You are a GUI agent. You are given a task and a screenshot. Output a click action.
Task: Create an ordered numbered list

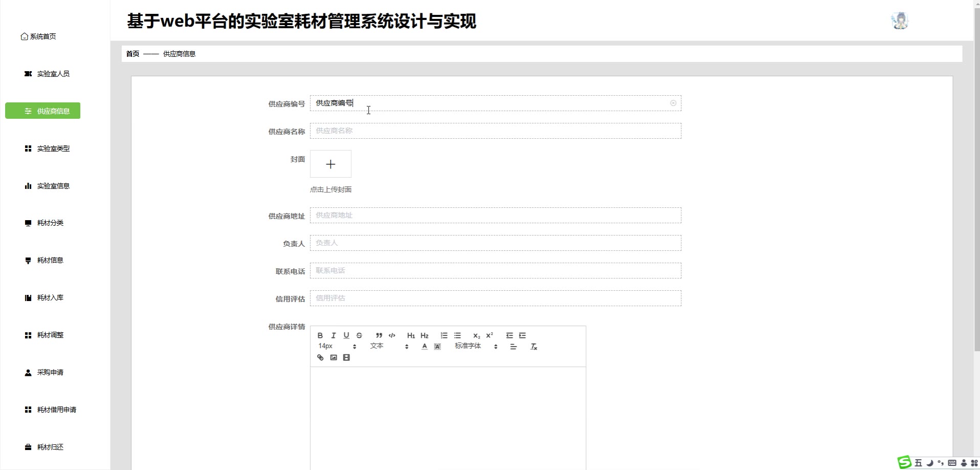click(x=444, y=335)
